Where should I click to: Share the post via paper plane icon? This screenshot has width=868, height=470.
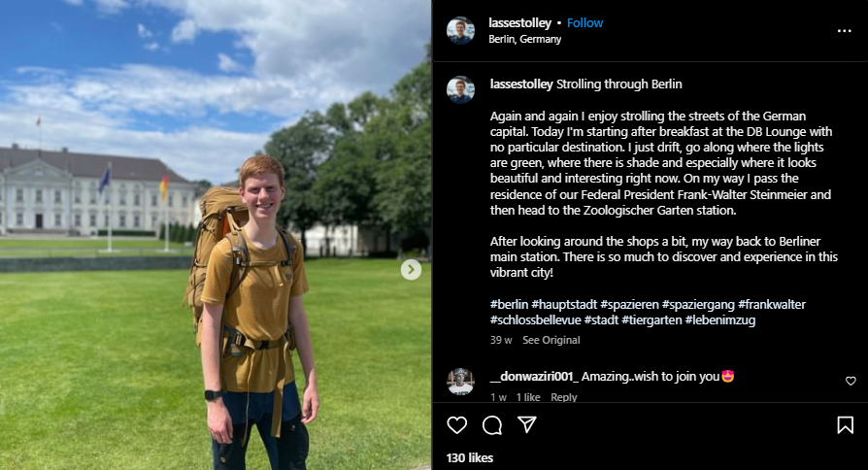(527, 425)
